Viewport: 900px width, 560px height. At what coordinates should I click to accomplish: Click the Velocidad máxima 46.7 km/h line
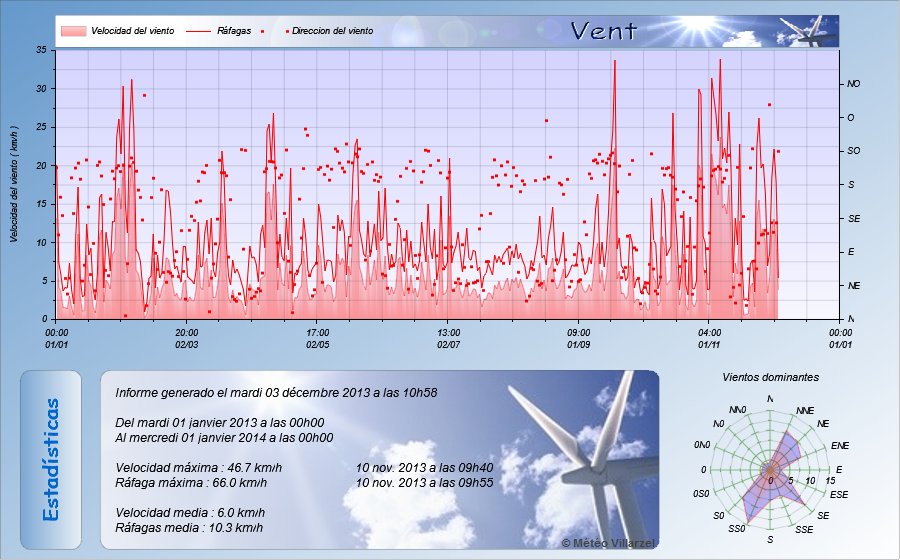pyautogui.click(x=199, y=467)
